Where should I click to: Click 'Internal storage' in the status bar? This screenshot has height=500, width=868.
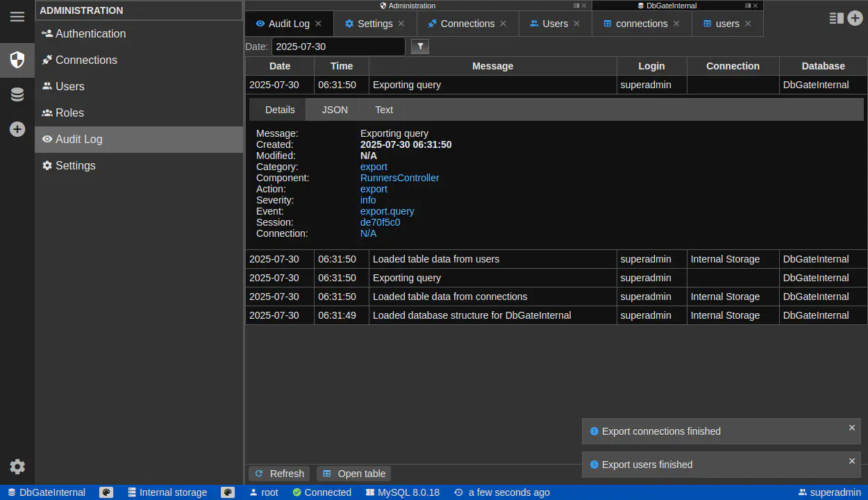pos(167,492)
